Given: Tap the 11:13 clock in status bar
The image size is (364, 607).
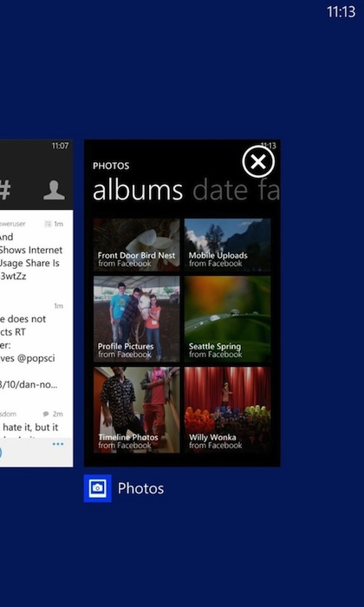Looking at the screenshot, I should (x=341, y=11).
